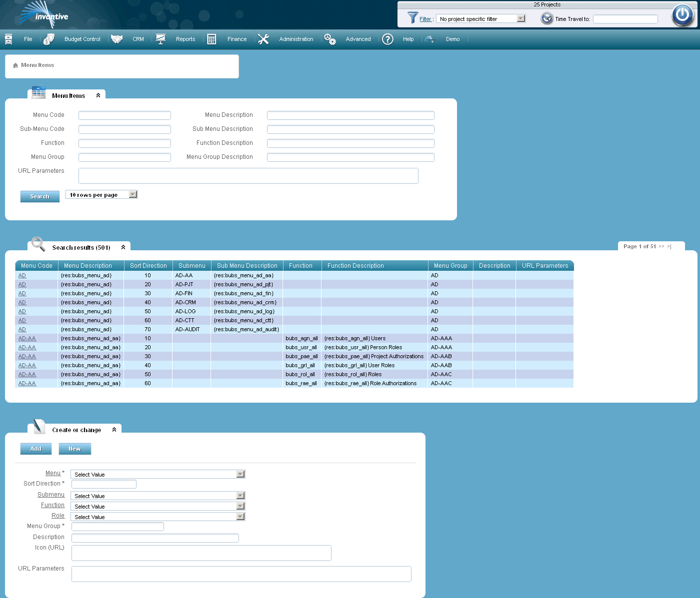Viewport: 700px width, 598px height.
Task: Click the Reports presentation board icon
Action: pos(160,39)
